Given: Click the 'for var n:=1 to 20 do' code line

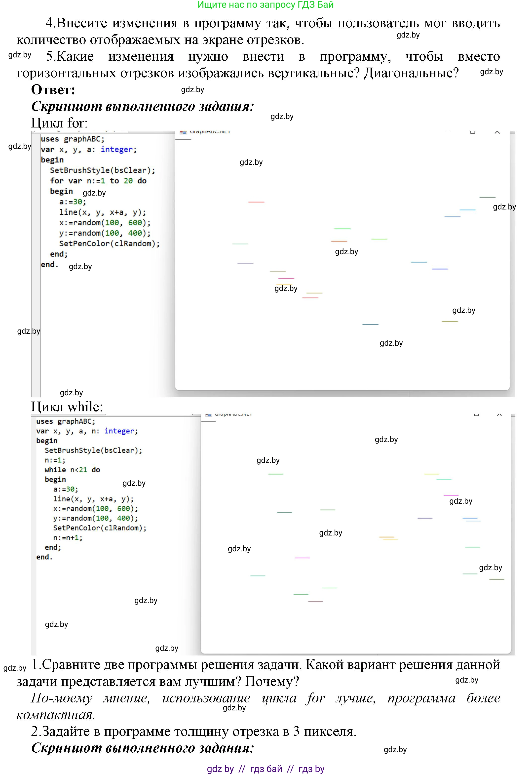Looking at the screenshot, I should [x=98, y=181].
